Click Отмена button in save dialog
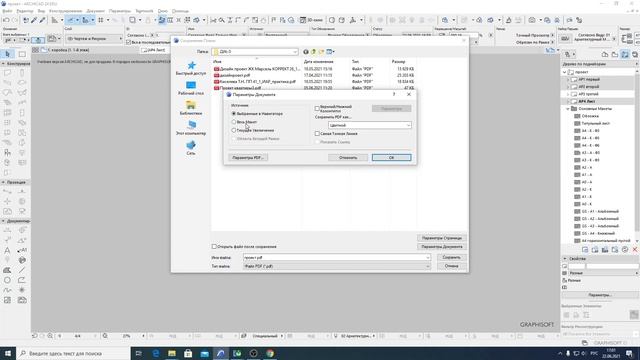Viewport: 640px width, 360px height. [x=451, y=266]
